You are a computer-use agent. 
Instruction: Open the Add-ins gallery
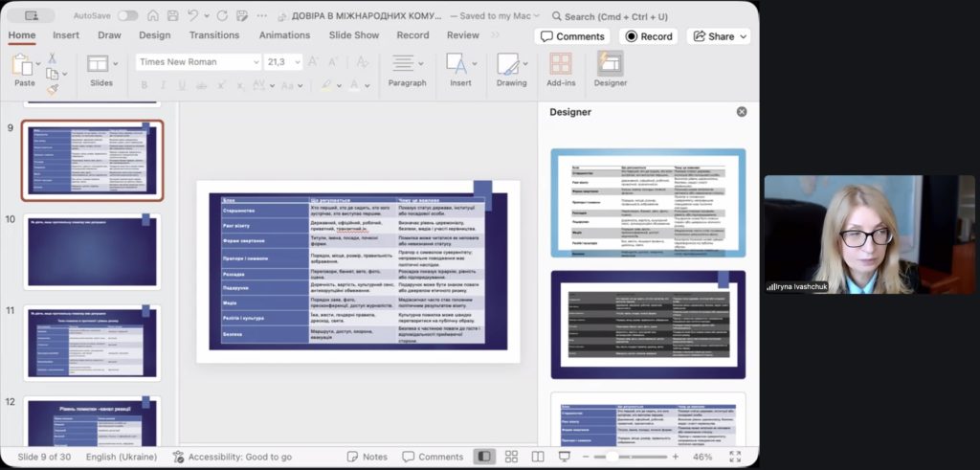click(x=561, y=68)
